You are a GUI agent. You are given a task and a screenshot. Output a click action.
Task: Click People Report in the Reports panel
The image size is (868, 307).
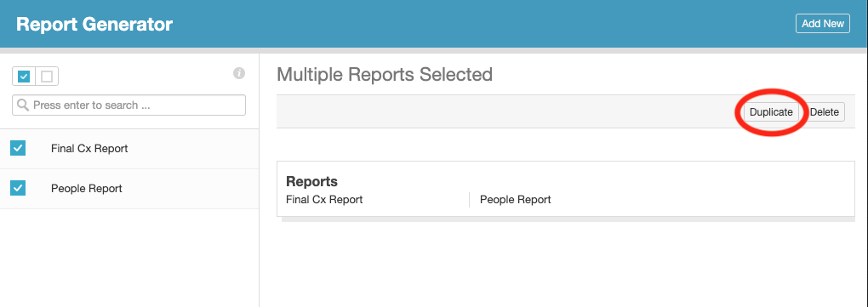(x=516, y=199)
